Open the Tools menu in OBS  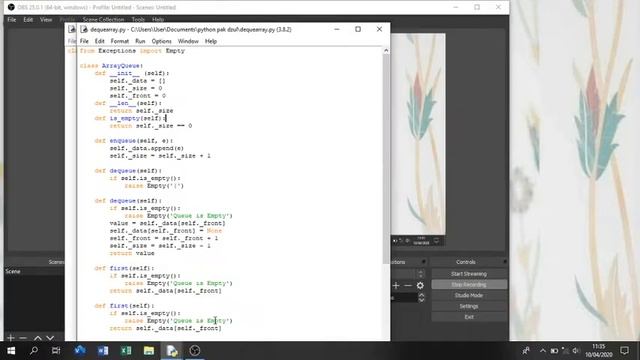[x=138, y=20]
